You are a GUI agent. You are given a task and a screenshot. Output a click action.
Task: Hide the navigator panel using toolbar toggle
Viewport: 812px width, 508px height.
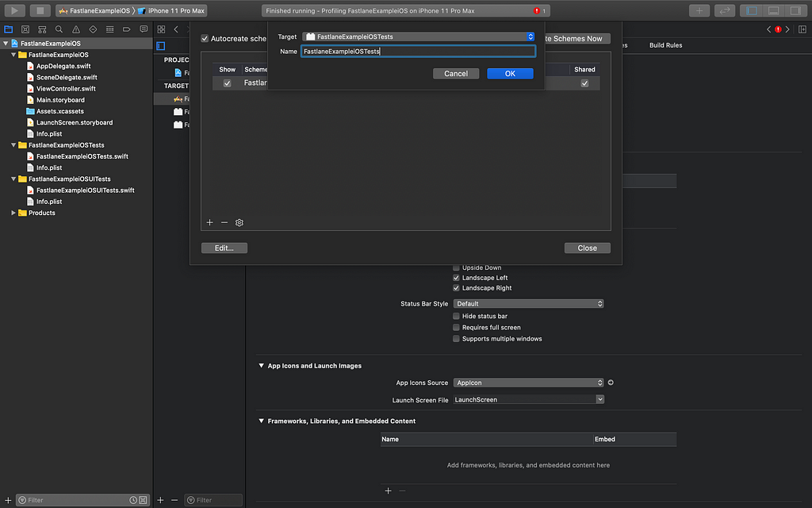pyautogui.click(x=752, y=10)
